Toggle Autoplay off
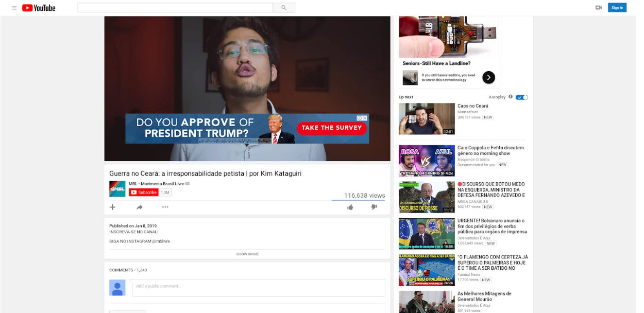Viewport: 644px width, 313px height. [521, 97]
